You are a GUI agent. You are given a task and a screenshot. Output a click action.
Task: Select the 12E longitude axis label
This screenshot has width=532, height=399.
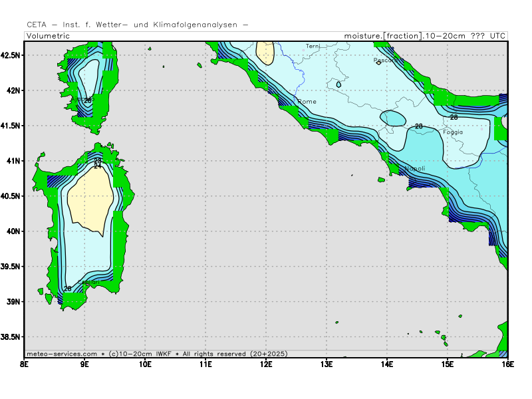[x=266, y=364]
